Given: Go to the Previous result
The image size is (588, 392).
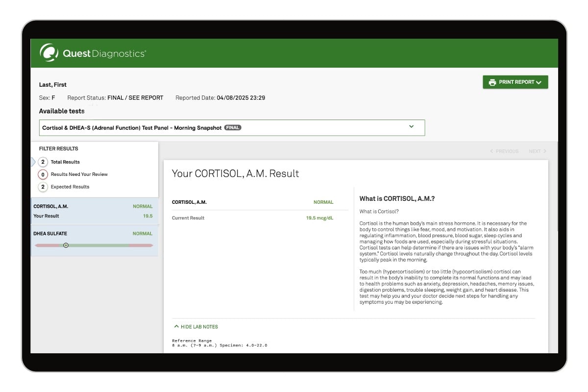Looking at the screenshot, I should click(x=507, y=151).
